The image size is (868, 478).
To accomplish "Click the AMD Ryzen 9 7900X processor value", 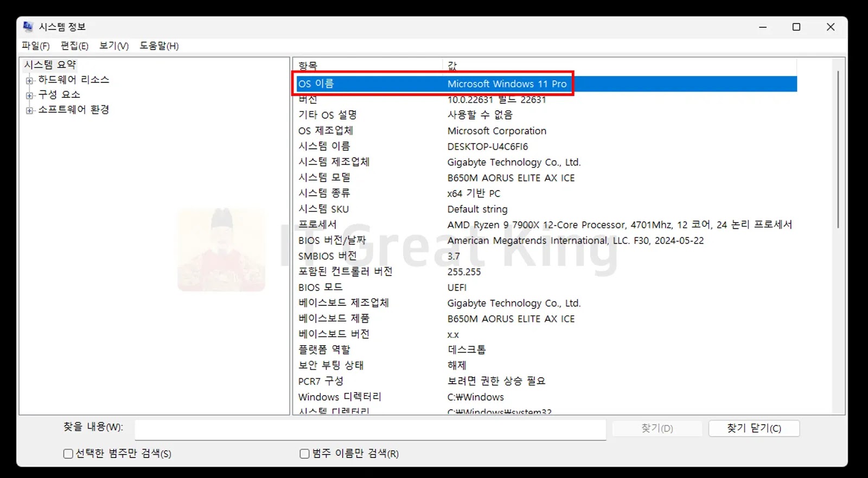I will [x=620, y=225].
